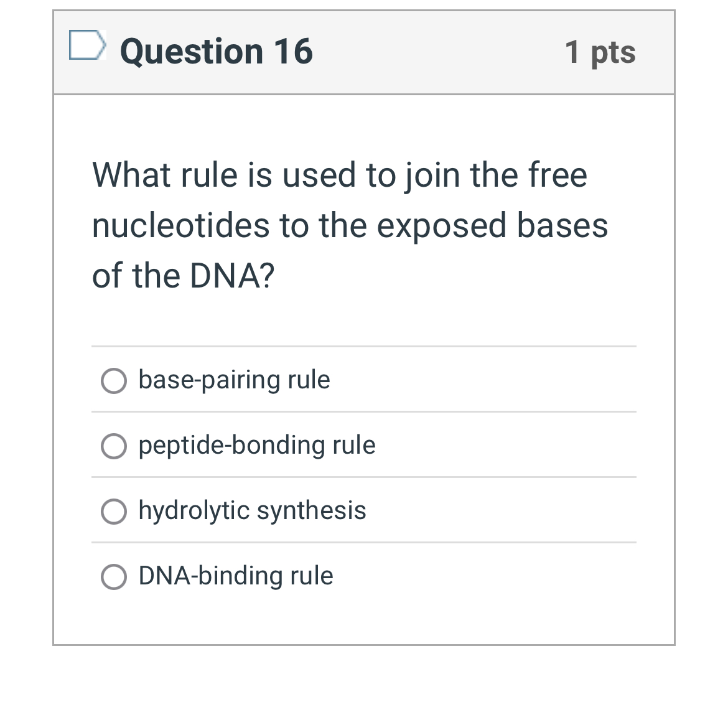728x712 pixels.
Task: Click the bookmark marker in the question header
Action: point(87,44)
